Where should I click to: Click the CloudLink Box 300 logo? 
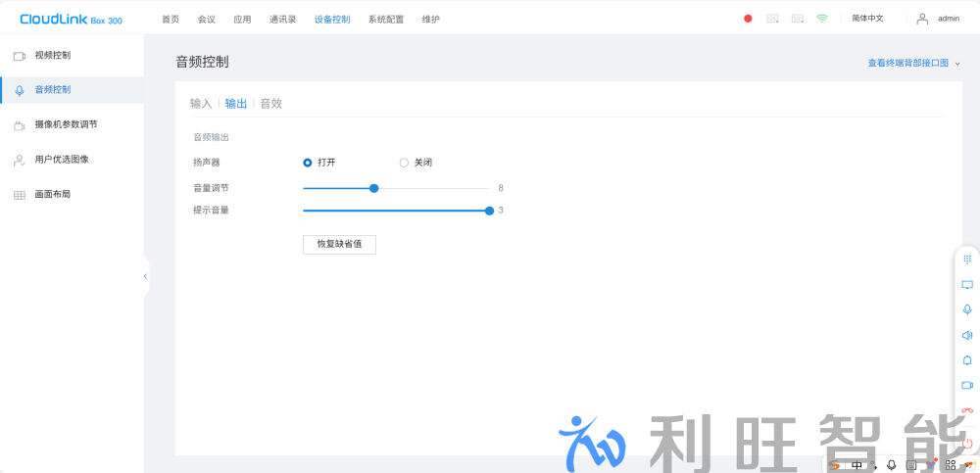[72, 20]
